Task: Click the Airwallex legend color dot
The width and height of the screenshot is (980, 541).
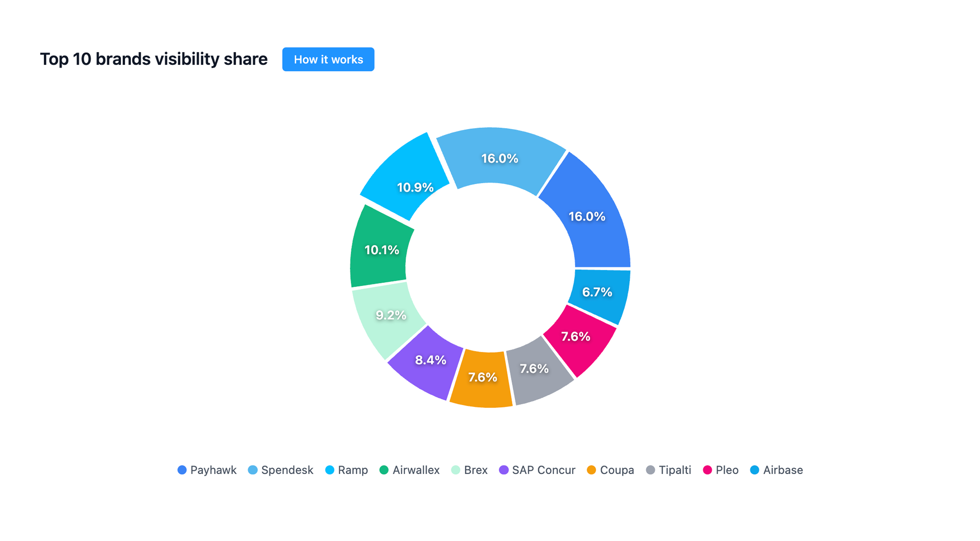Action: point(384,470)
